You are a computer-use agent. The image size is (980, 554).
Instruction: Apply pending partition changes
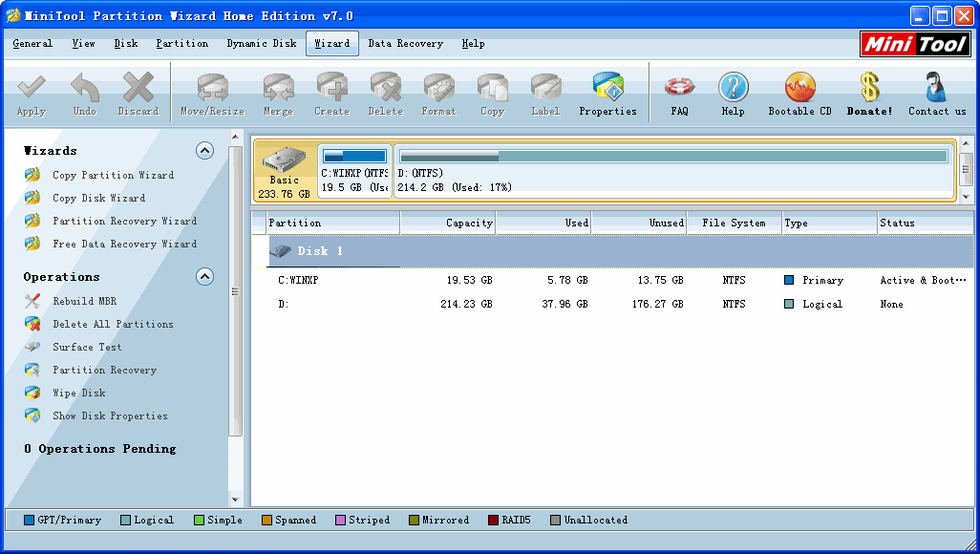click(31, 93)
